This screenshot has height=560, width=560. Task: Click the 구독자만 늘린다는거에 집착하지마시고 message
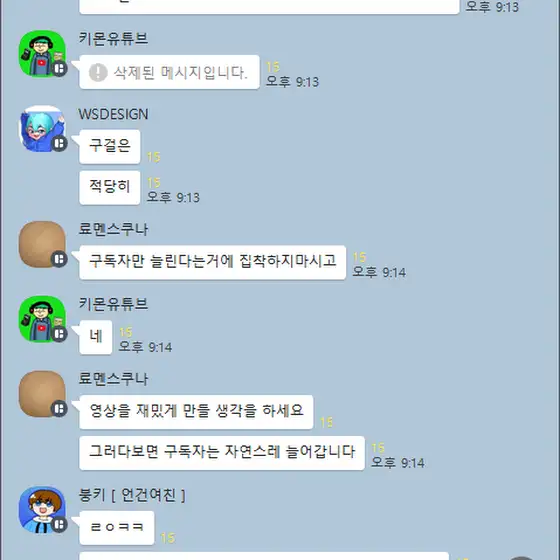click(x=212, y=262)
